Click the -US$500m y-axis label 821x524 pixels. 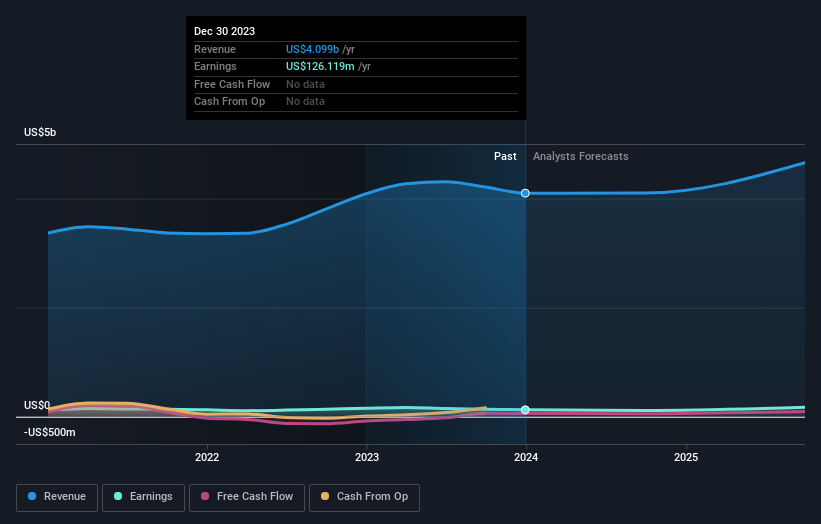pos(50,432)
